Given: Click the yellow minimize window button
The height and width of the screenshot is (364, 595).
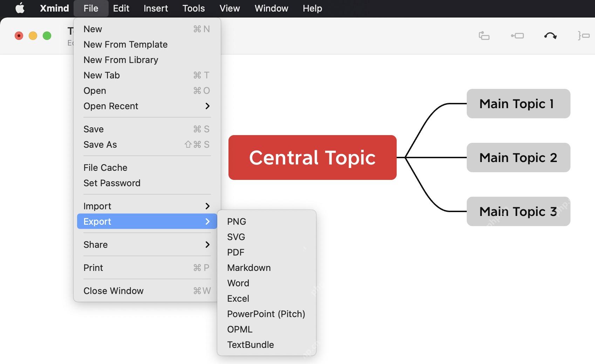Looking at the screenshot, I should (33, 36).
